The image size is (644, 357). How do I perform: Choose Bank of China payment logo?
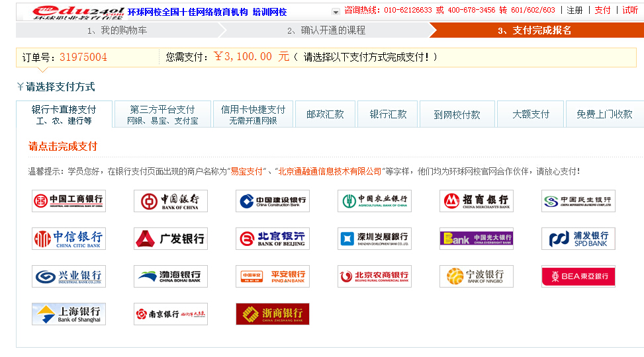point(171,201)
